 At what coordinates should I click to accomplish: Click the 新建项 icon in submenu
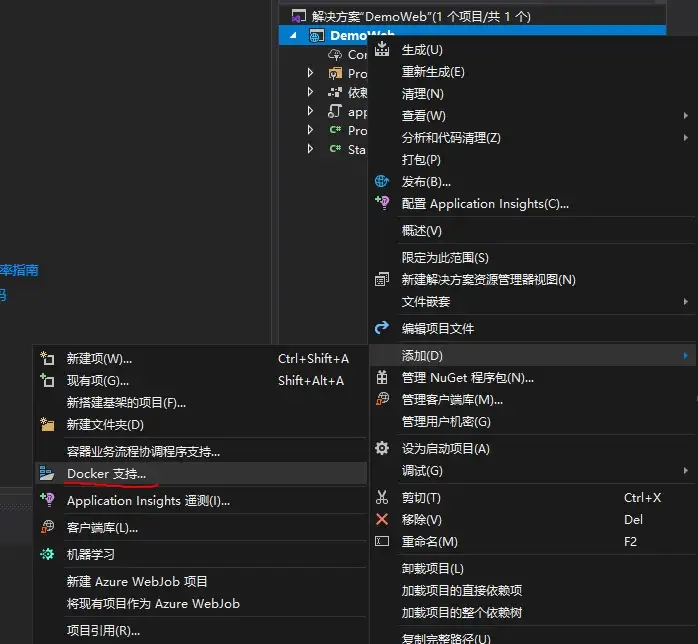(x=47, y=358)
